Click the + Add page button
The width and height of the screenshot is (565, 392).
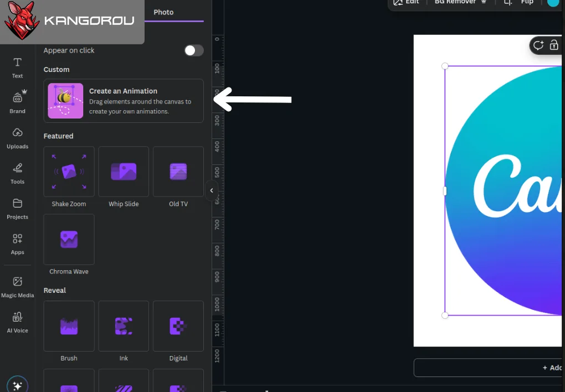point(488,368)
